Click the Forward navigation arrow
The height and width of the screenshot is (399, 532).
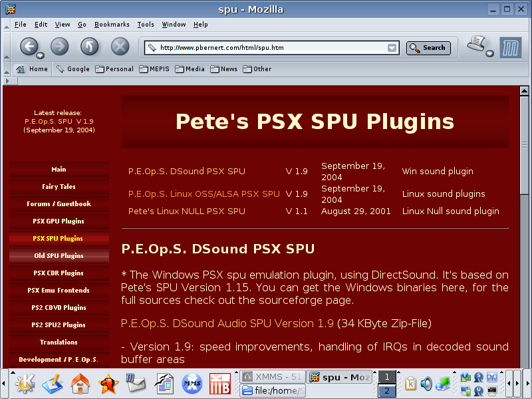(x=59, y=46)
